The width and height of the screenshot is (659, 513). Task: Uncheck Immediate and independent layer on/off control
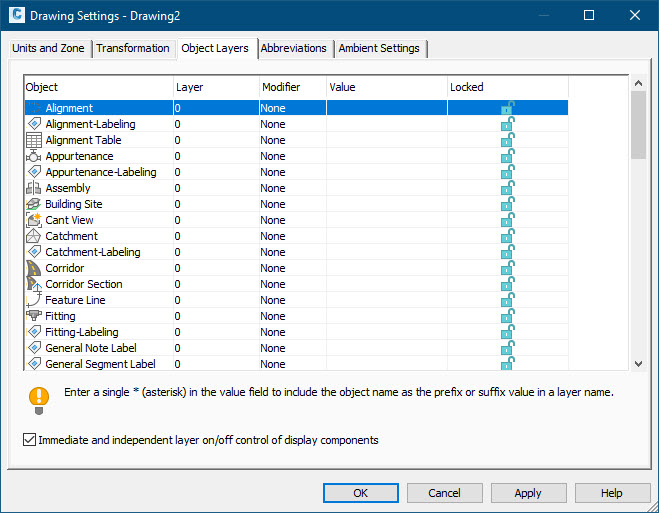(29, 440)
